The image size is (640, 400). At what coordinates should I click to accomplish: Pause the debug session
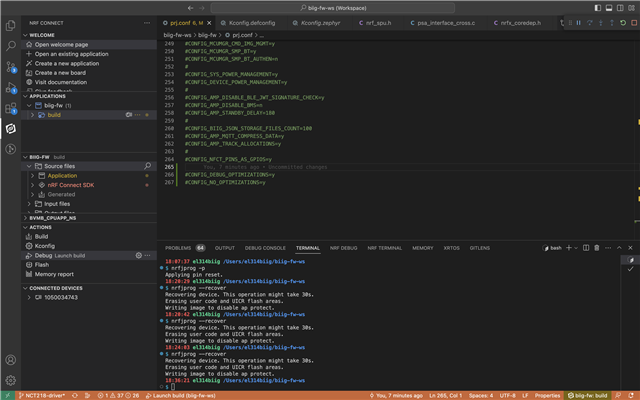pyautogui.click(x=578, y=23)
